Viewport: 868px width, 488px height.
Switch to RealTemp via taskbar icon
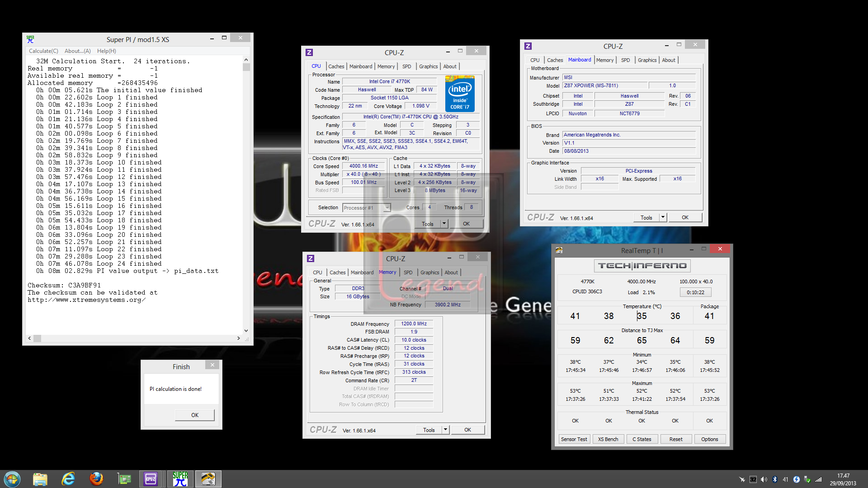tap(208, 479)
